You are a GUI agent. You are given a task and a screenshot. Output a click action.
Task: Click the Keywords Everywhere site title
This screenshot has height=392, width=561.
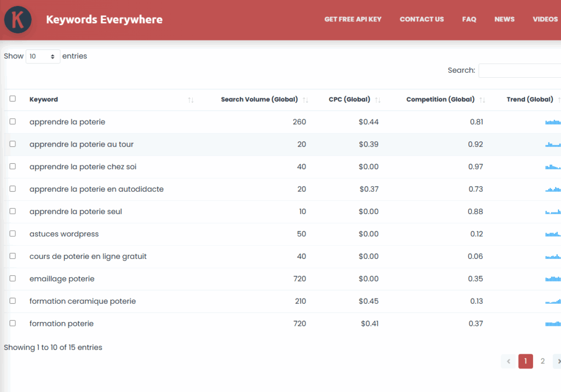104,20
